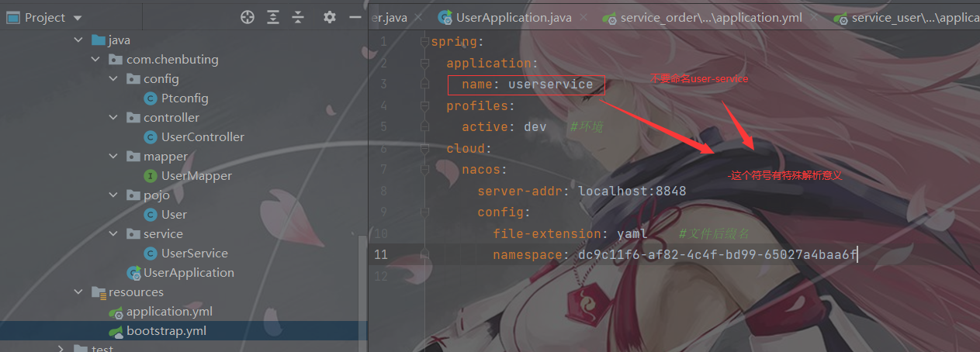Click the 'userservice' value in editor
This screenshot has height=352, width=980.
[550, 85]
